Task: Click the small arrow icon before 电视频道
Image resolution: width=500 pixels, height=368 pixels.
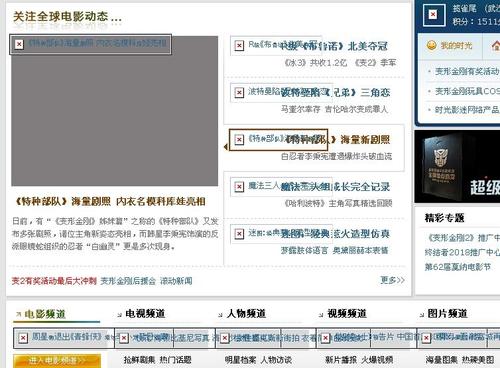Action: tap(120, 314)
